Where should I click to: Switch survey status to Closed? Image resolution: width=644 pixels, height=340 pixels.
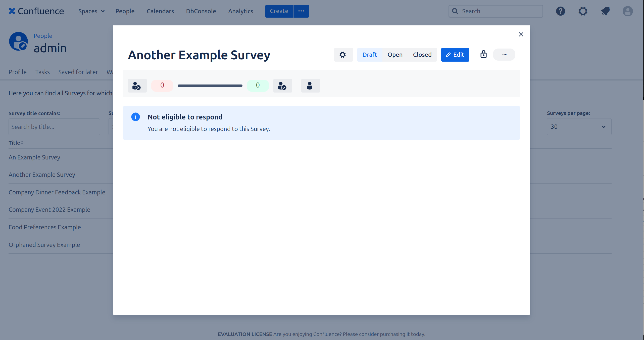(422, 55)
